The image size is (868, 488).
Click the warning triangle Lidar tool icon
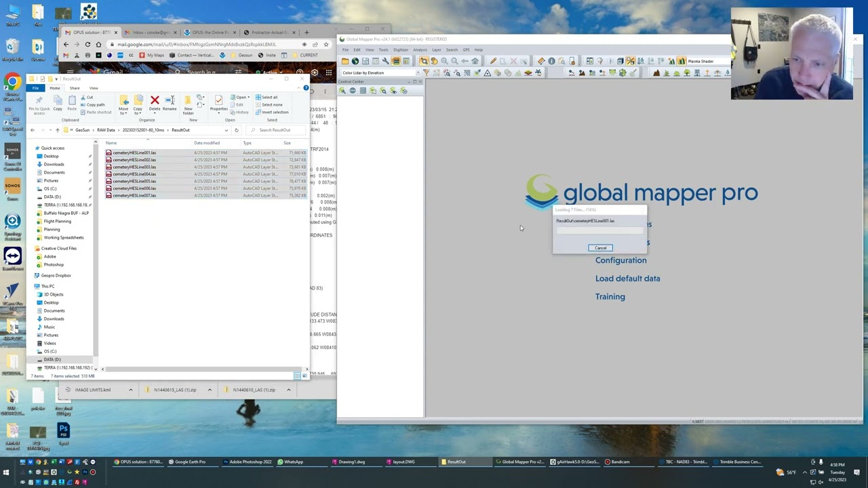pos(487,73)
